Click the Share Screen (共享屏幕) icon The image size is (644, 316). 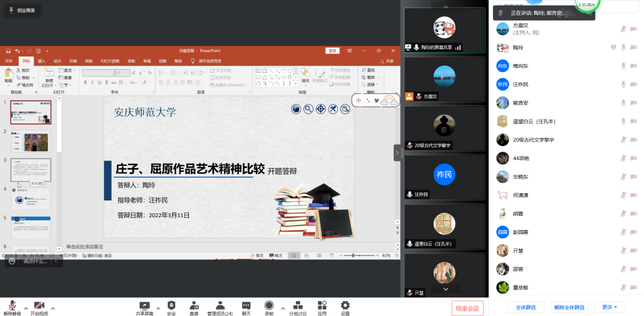click(x=144, y=305)
